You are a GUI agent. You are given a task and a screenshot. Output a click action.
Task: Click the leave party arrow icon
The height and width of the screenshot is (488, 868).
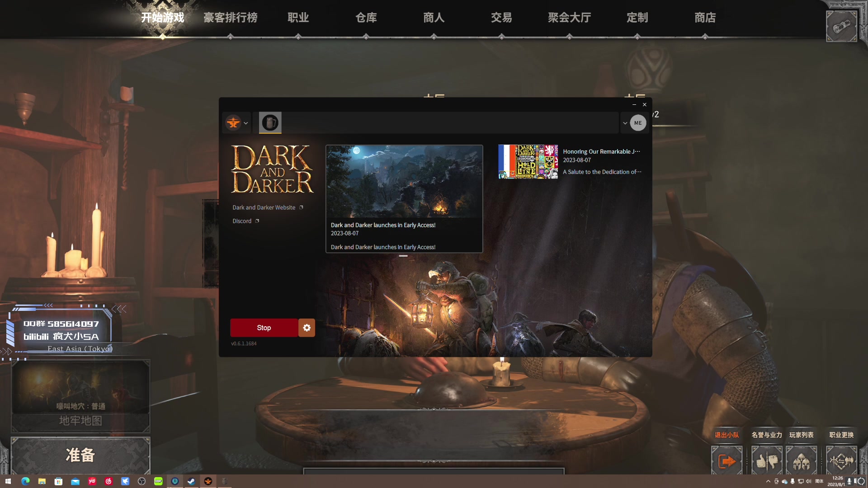(x=727, y=461)
